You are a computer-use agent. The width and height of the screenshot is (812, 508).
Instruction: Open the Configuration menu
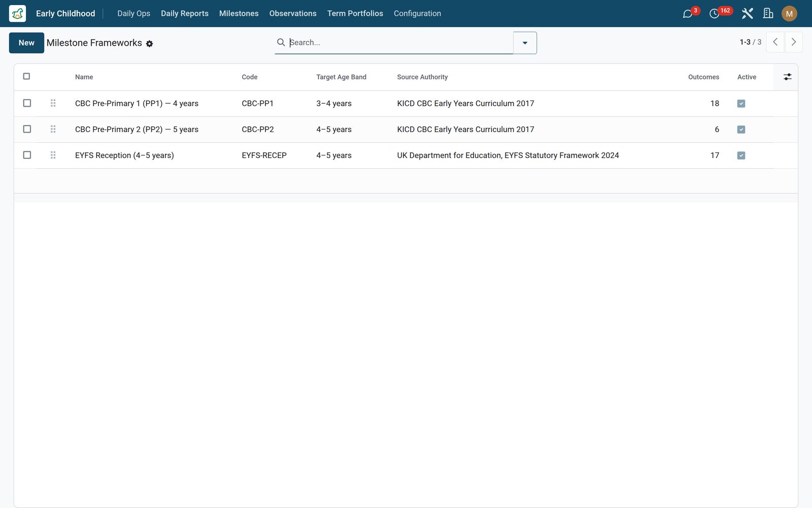click(417, 13)
